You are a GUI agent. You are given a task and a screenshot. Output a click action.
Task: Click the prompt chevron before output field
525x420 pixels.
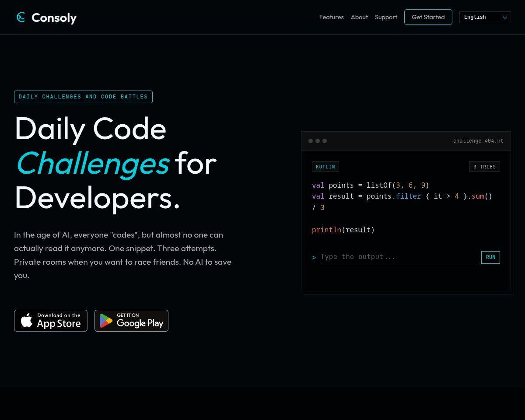click(x=314, y=257)
